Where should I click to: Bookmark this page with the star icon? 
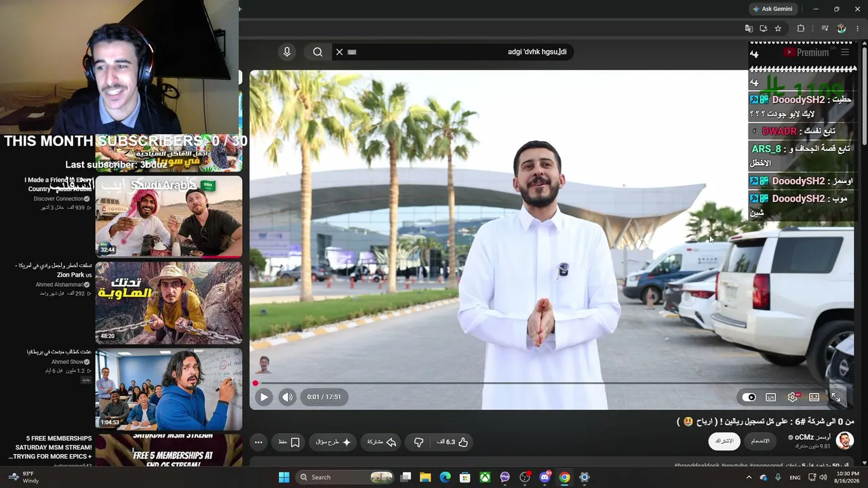pyautogui.click(x=778, y=28)
